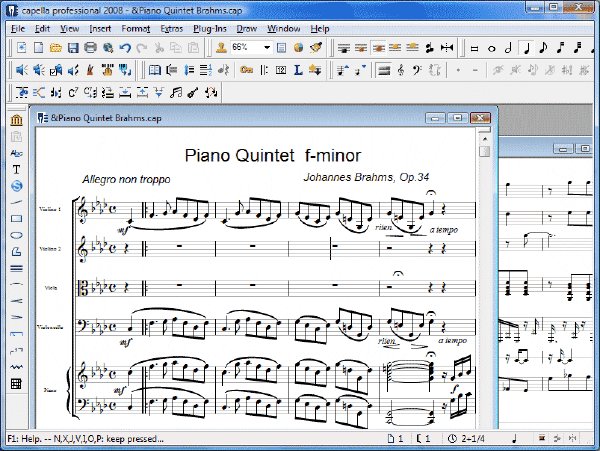Select the Abc simple text tool
This screenshot has width=600, height=451.
pyautogui.click(x=16, y=153)
